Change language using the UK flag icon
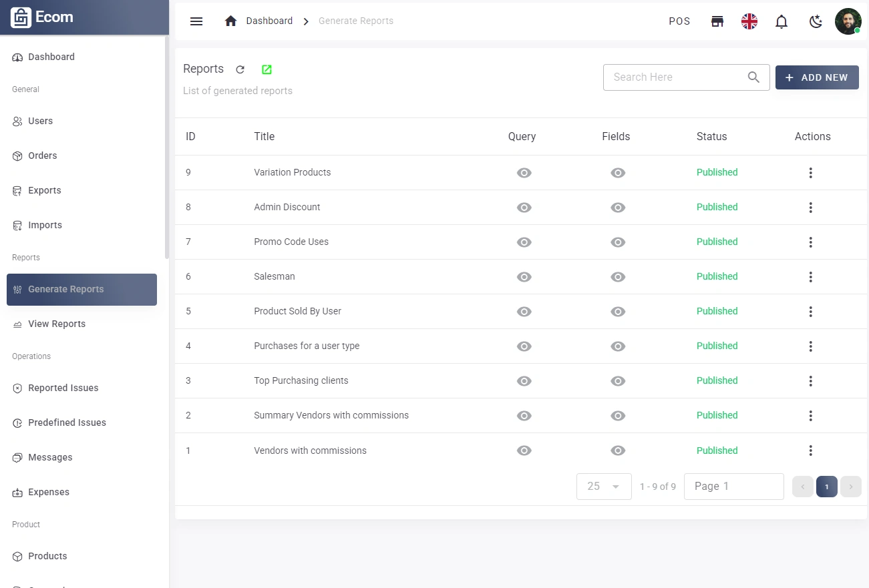This screenshot has width=869, height=588. 749,21
